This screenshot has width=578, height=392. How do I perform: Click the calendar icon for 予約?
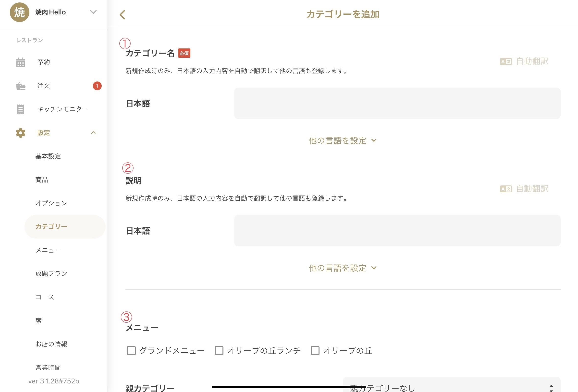point(20,62)
